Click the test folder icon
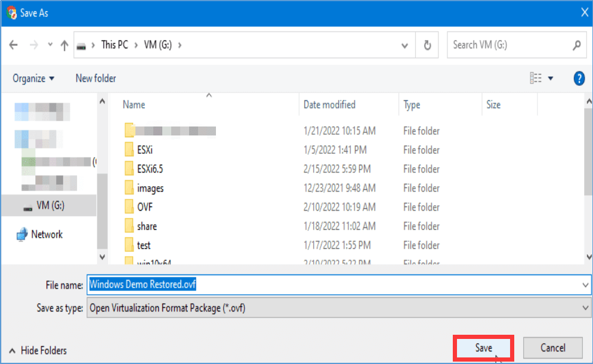The width and height of the screenshot is (593, 364). [129, 245]
